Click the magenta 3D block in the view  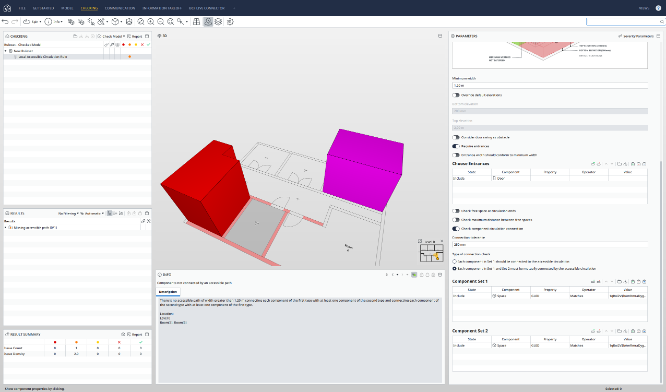point(363,170)
